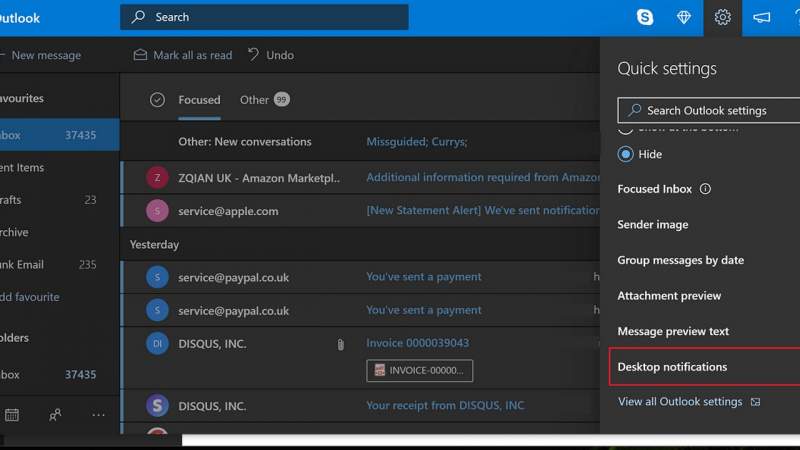The width and height of the screenshot is (800, 450).
Task: Click the select-all circle checkmark icon
Action: 157,99
